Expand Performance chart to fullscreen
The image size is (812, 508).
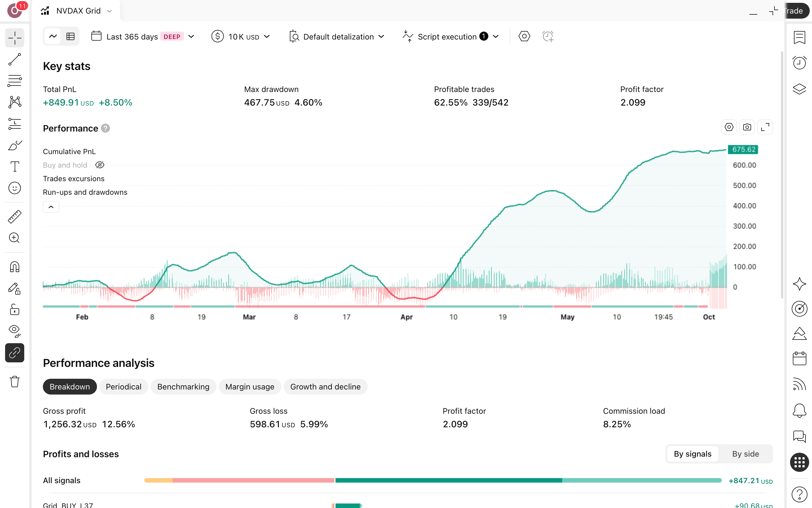click(x=765, y=127)
